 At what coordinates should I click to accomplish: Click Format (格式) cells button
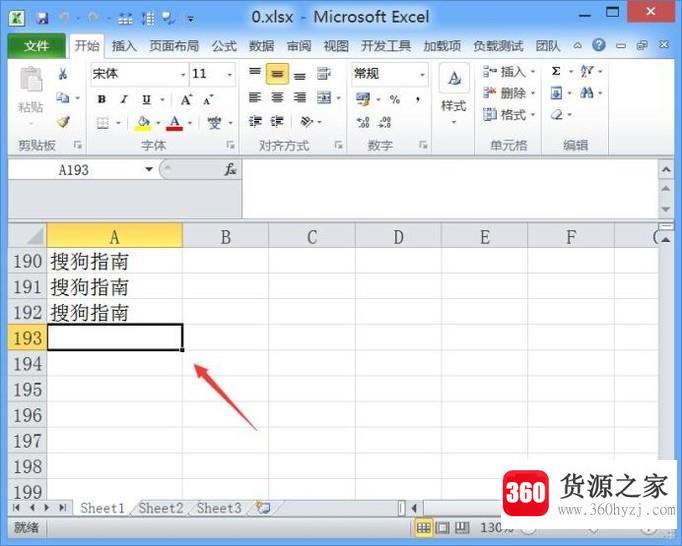[x=508, y=115]
